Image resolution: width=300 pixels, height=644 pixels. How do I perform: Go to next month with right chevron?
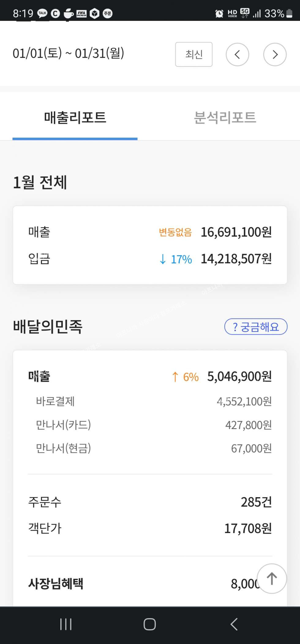(275, 55)
